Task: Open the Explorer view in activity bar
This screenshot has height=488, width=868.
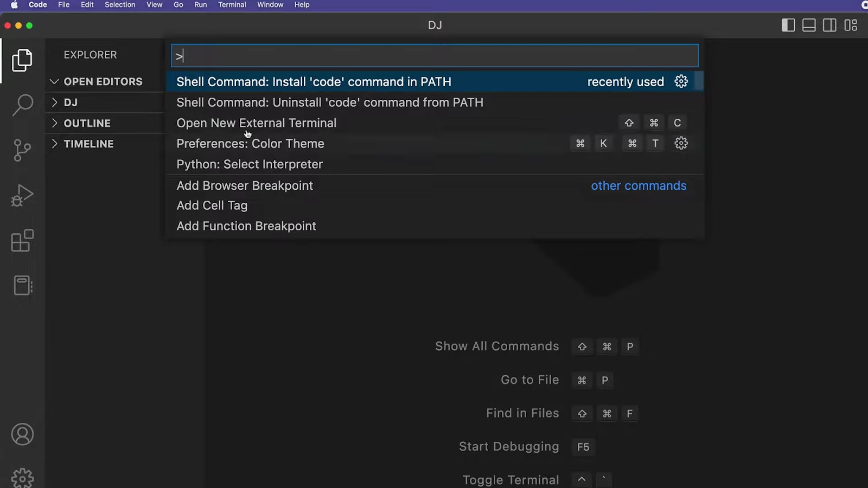Action: [x=22, y=60]
